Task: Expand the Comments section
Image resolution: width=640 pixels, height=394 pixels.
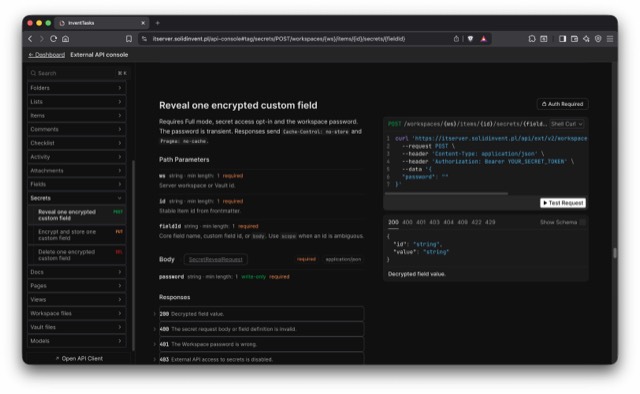Action: (76, 129)
